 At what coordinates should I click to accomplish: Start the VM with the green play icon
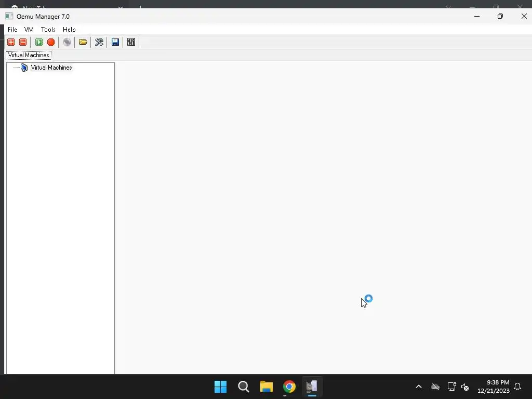(x=39, y=42)
